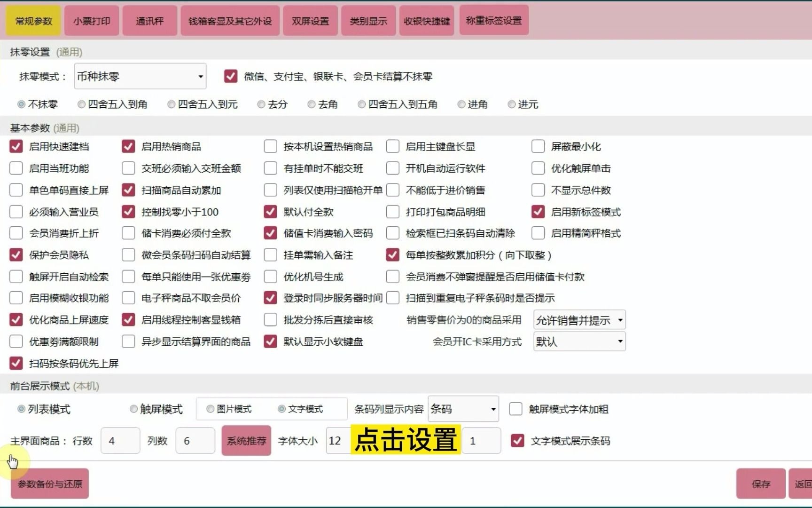This screenshot has height=508, width=812.
Task: Enable 启用当班功能 checkbox
Action: 16,168
